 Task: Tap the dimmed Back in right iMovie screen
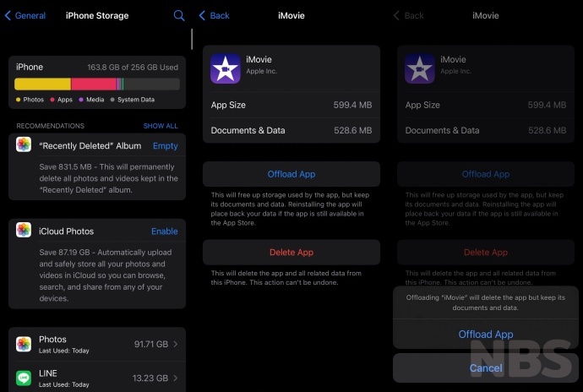point(409,15)
